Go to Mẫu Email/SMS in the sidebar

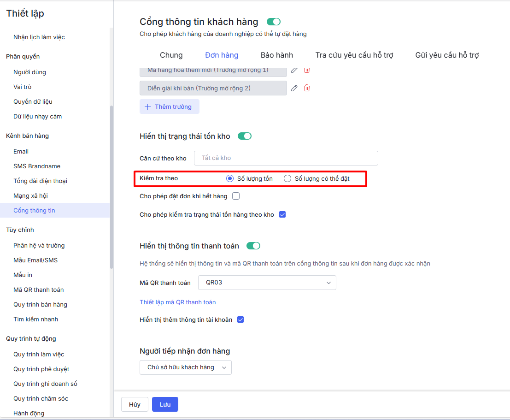pos(35,260)
